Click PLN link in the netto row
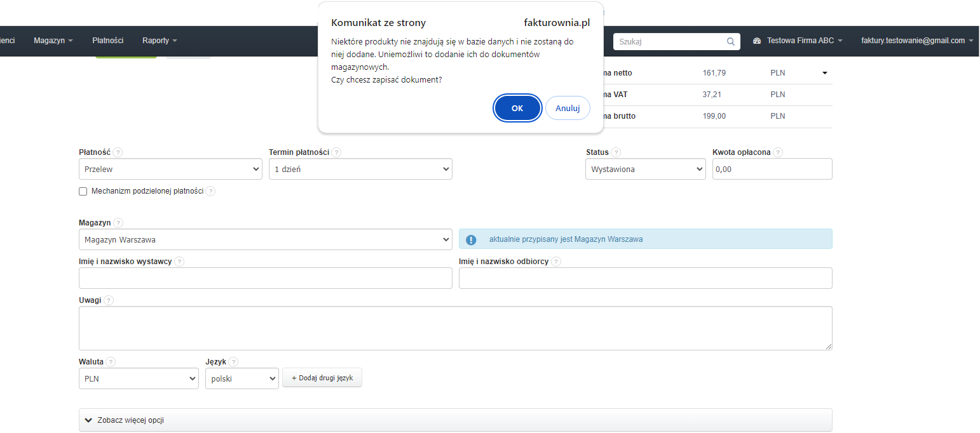This screenshot has width=980, height=433. [x=777, y=73]
